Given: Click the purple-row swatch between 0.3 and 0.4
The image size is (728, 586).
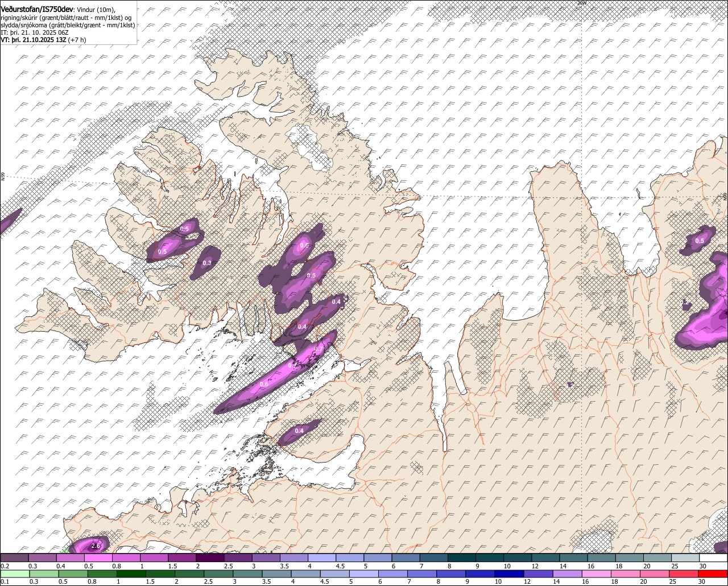Looking at the screenshot, I should (42, 558).
